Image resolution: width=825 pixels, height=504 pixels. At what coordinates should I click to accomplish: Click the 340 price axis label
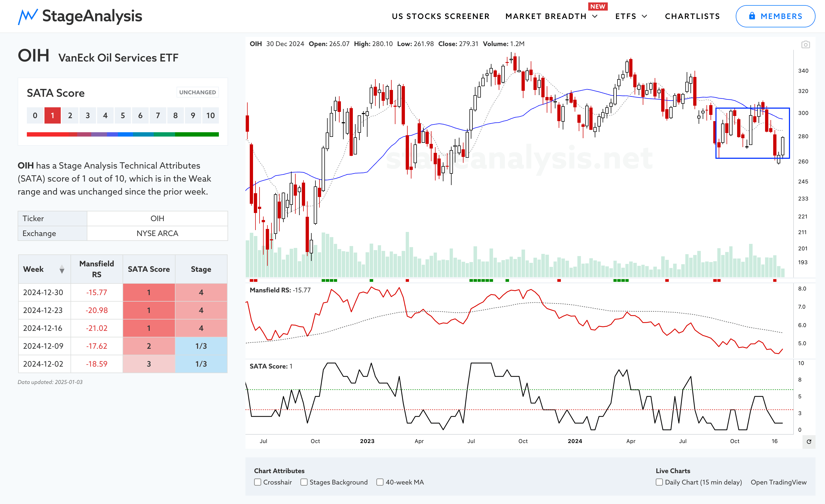[x=803, y=71]
